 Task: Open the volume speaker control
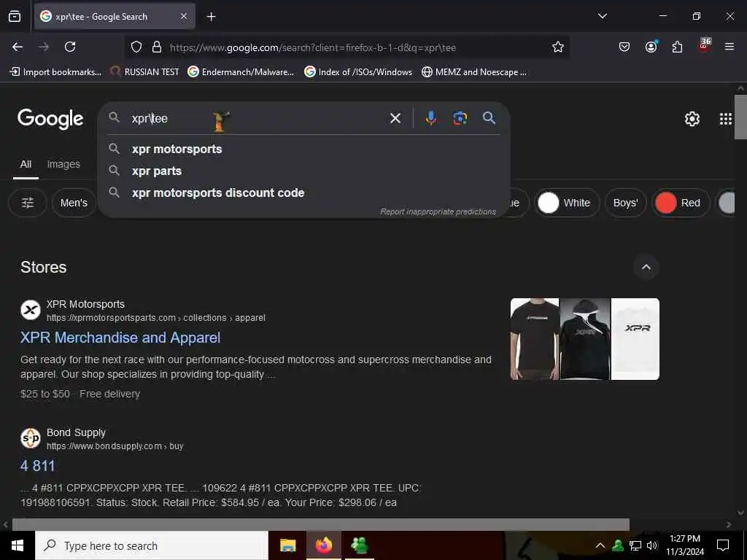tap(652, 545)
